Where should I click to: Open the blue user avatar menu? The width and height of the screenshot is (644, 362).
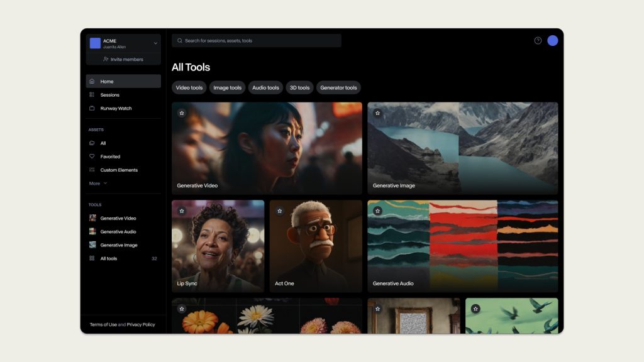pyautogui.click(x=552, y=41)
